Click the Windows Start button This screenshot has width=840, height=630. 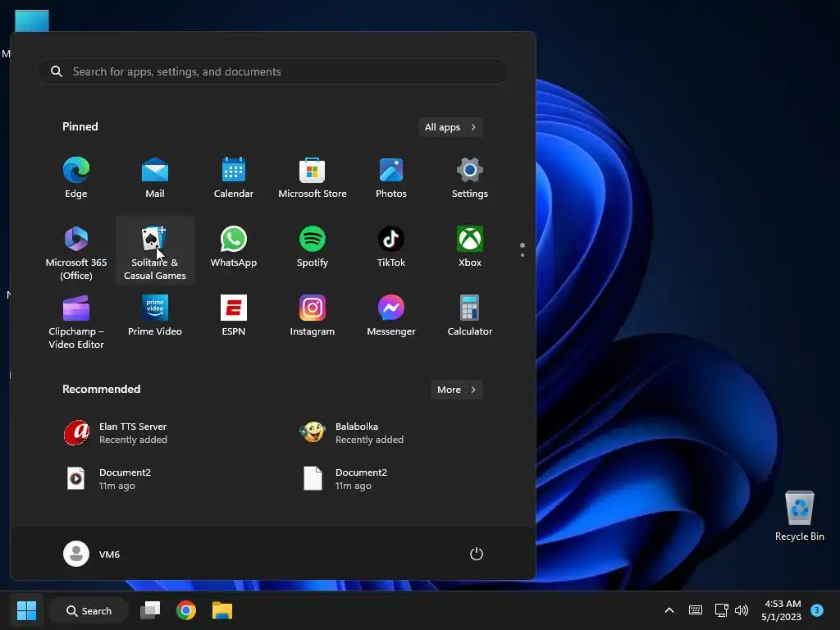coord(26,610)
